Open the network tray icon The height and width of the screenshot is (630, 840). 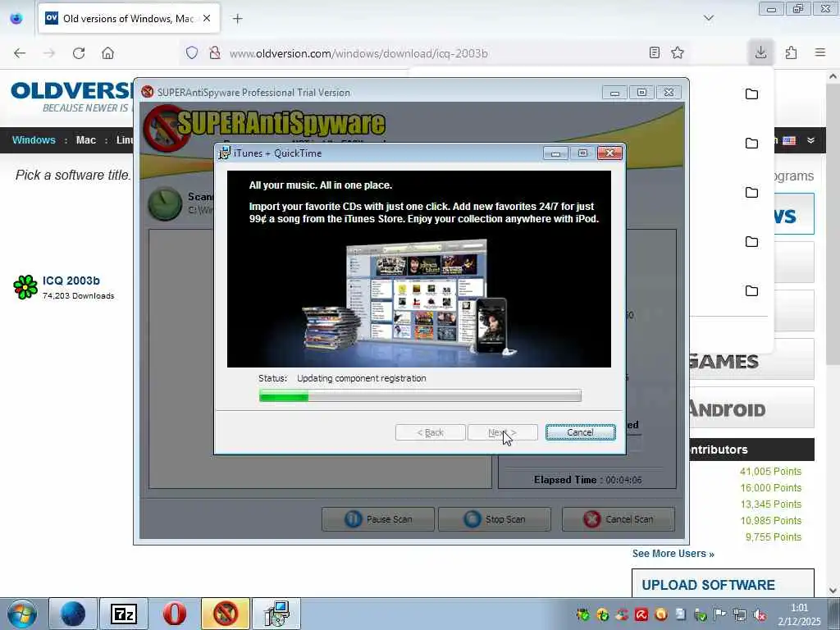[x=740, y=614]
